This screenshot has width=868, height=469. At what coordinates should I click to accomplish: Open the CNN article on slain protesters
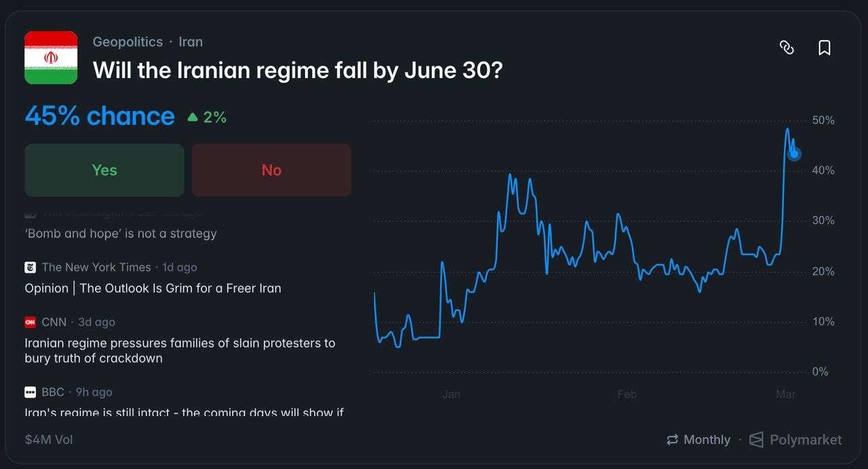coord(180,350)
